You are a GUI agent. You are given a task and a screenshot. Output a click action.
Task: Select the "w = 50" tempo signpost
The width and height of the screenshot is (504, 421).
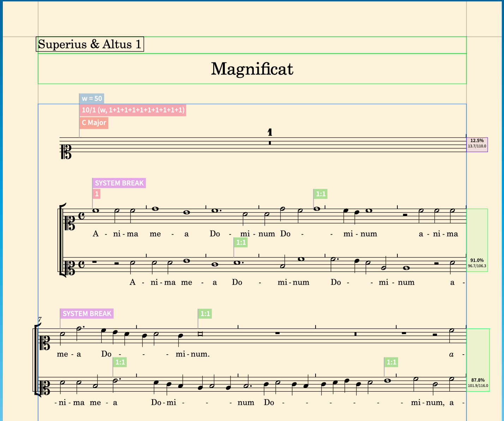pos(92,99)
